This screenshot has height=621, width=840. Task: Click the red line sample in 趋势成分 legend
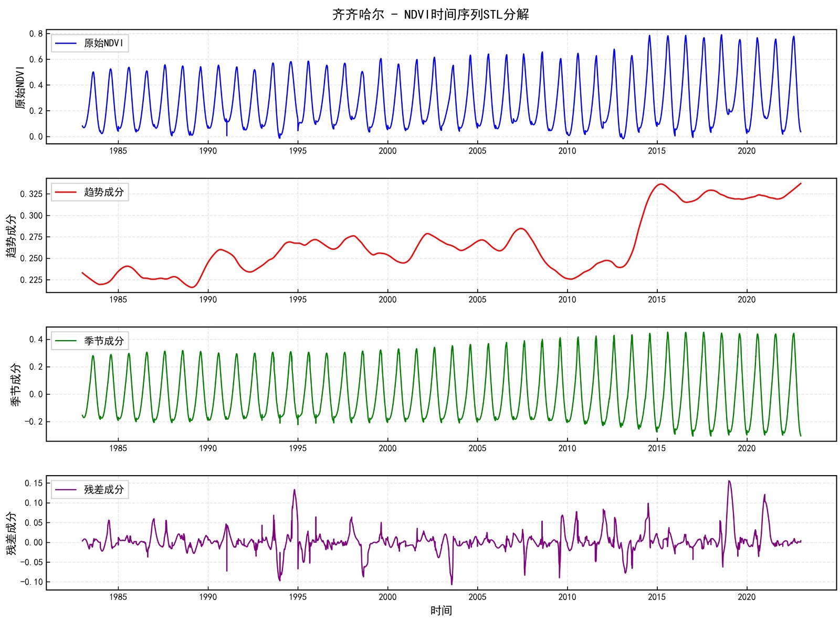66,192
